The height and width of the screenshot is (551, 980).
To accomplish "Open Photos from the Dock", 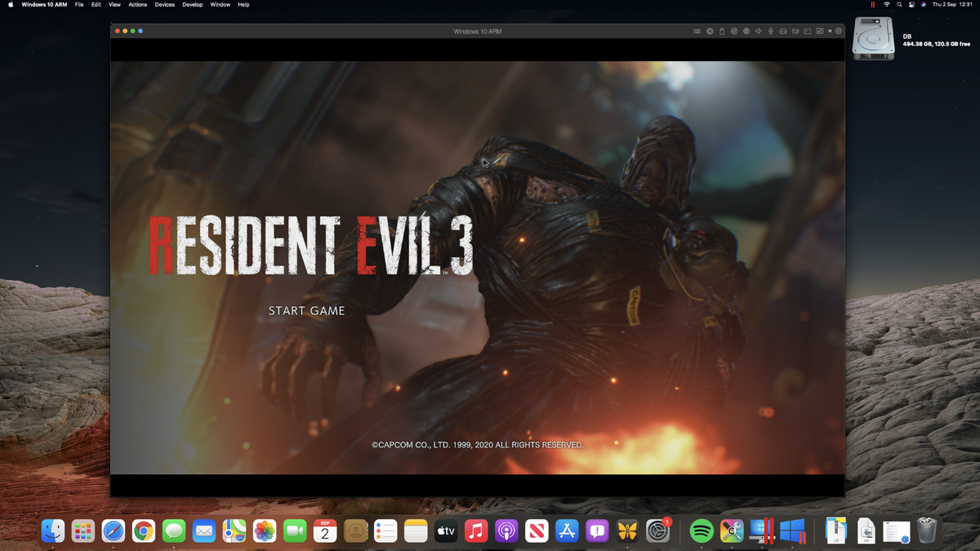I will click(x=265, y=531).
